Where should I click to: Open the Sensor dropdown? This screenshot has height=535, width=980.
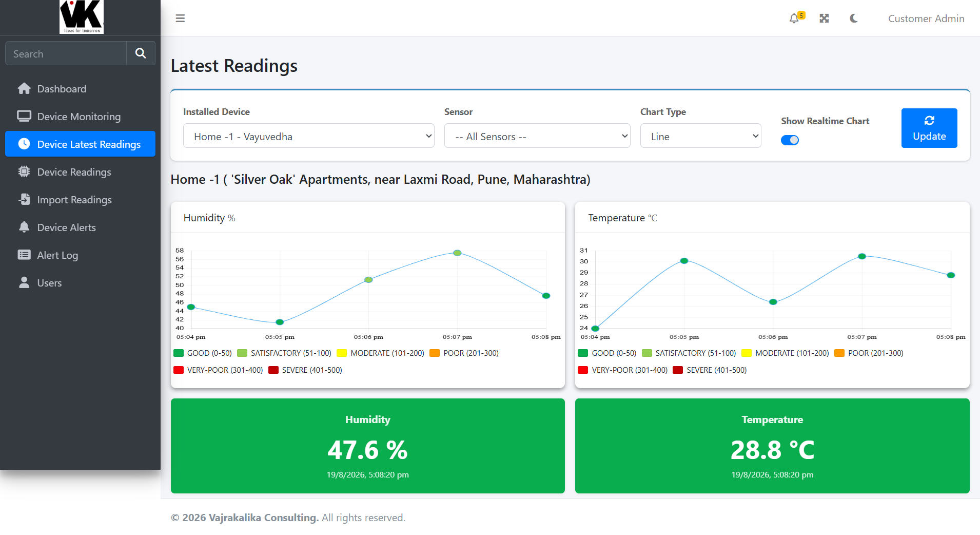click(x=537, y=136)
